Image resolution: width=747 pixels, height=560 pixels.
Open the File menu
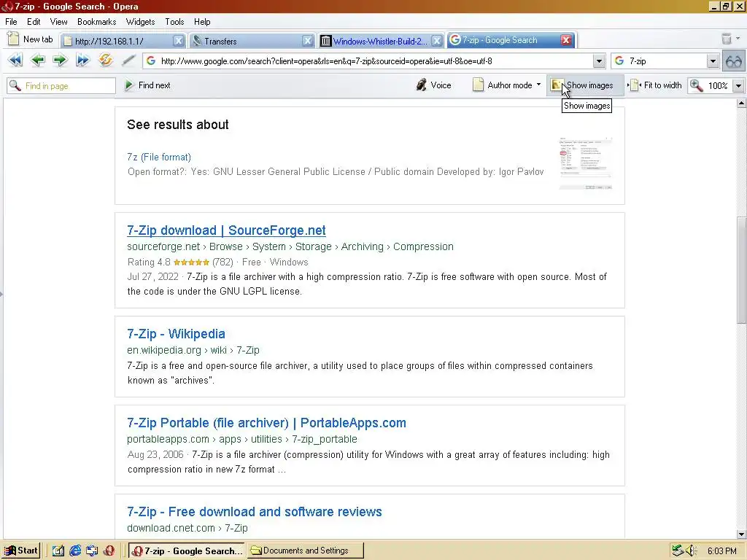pyautogui.click(x=11, y=21)
